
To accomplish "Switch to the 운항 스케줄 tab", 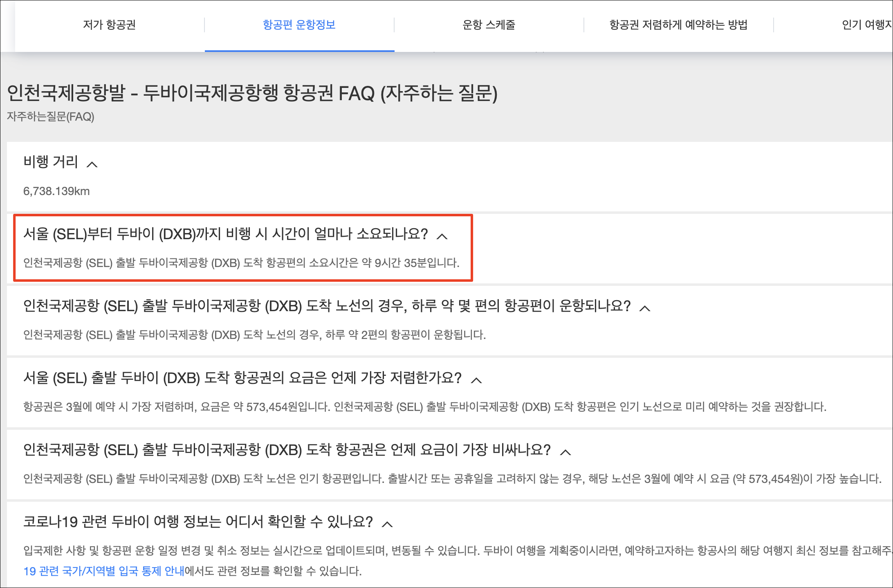I will coord(489,25).
